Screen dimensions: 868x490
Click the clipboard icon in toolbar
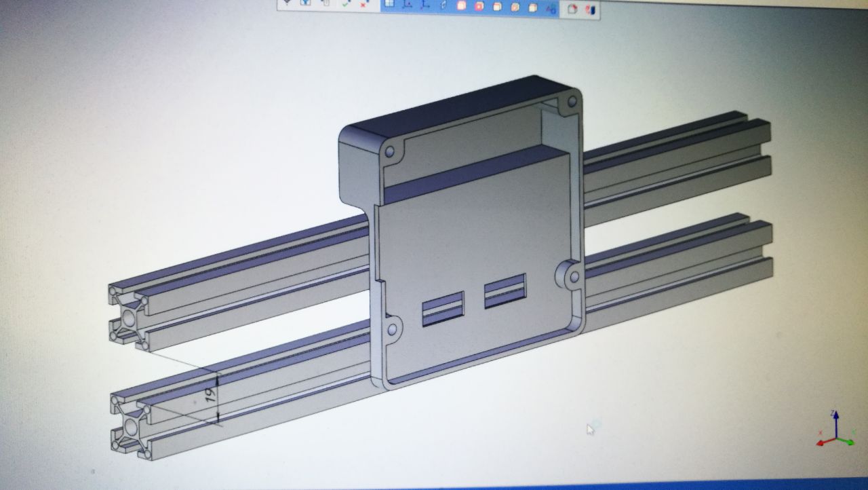point(325,3)
